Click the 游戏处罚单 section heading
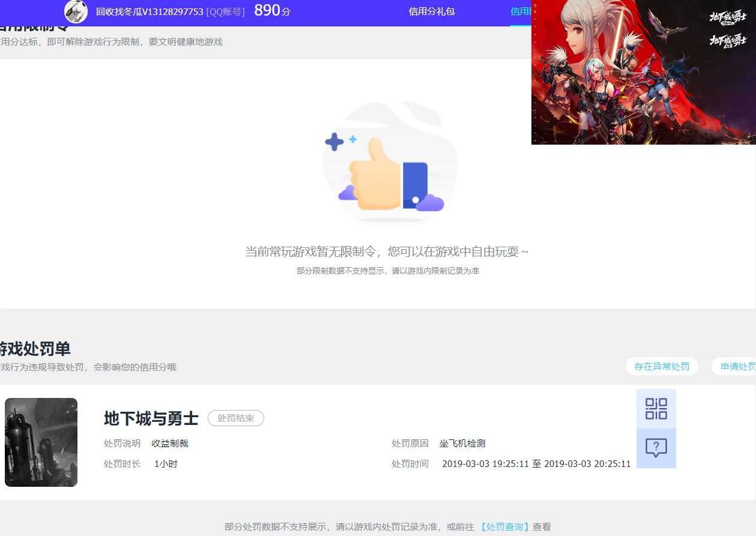The height and width of the screenshot is (536, 756). tap(35, 348)
